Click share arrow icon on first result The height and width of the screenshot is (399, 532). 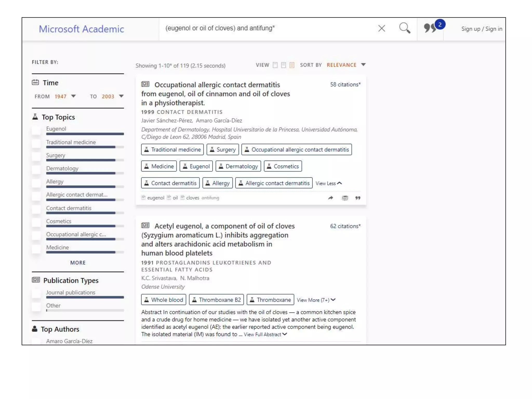tap(330, 198)
